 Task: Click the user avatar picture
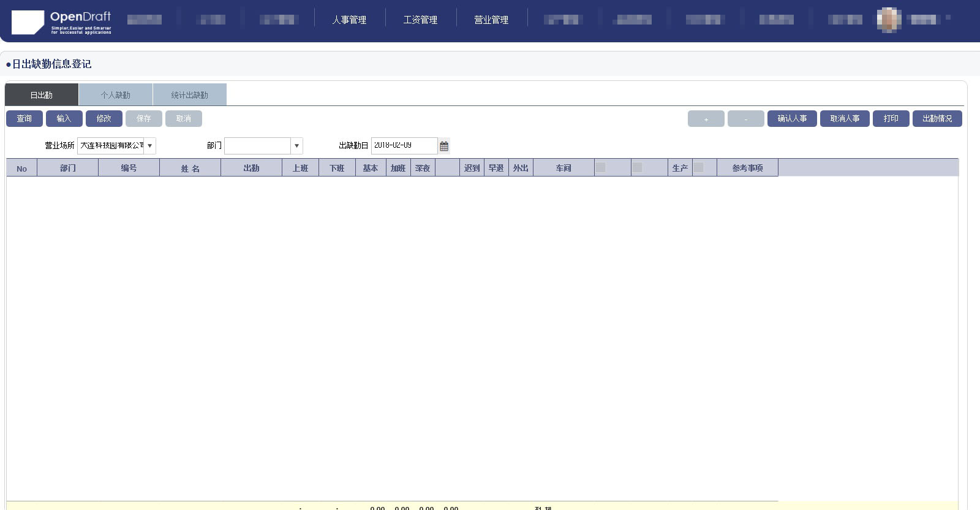tap(889, 20)
